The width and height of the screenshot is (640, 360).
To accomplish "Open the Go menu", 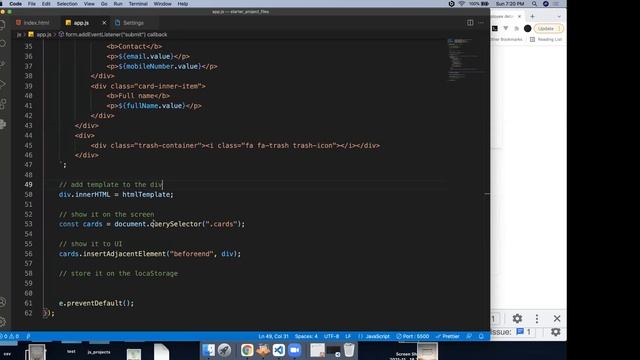I will click(104, 4).
